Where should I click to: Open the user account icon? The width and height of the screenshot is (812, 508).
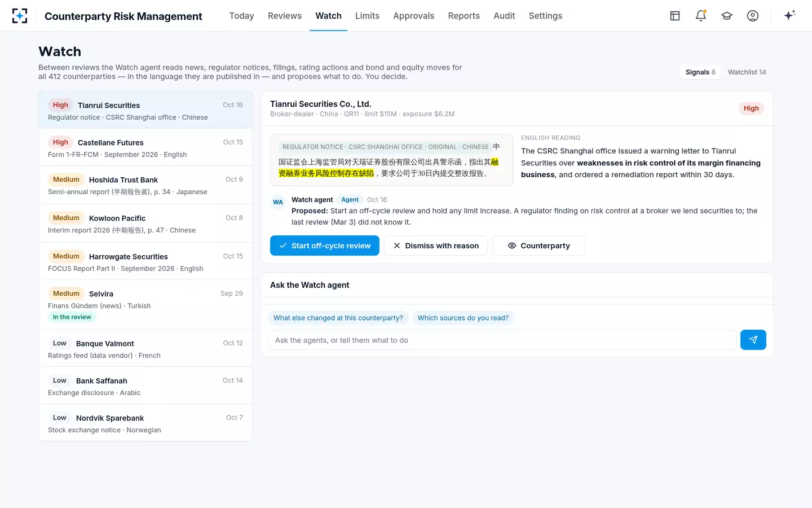click(x=753, y=16)
